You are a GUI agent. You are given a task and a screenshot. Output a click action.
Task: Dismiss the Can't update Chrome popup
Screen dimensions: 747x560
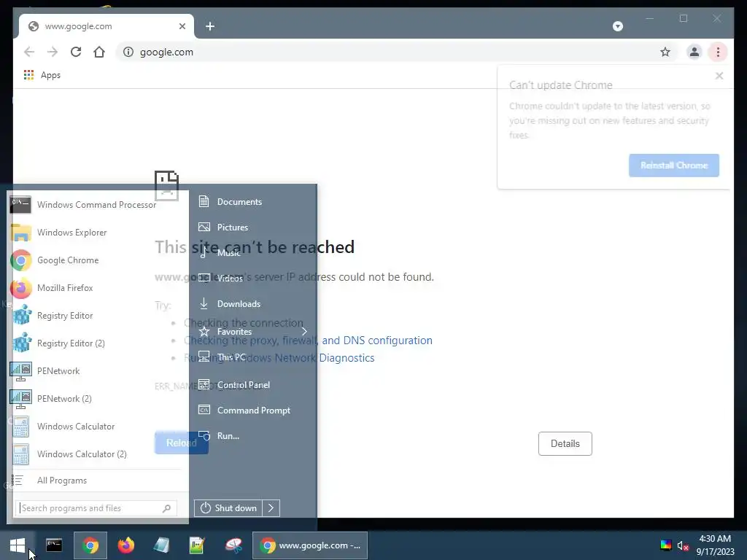tap(719, 76)
